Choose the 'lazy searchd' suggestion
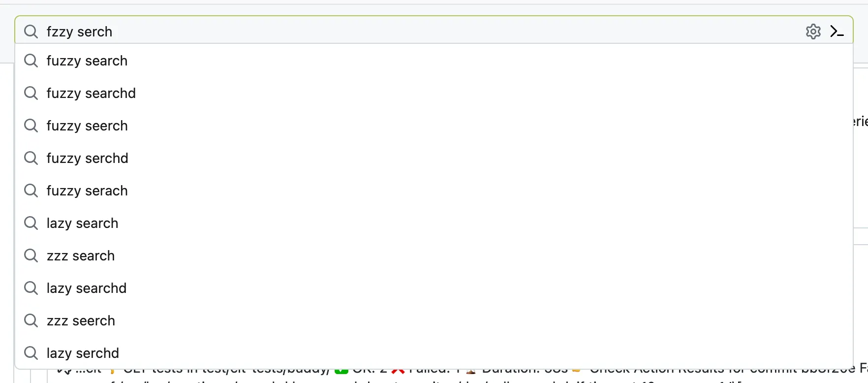The width and height of the screenshot is (868, 383). click(434, 288)
